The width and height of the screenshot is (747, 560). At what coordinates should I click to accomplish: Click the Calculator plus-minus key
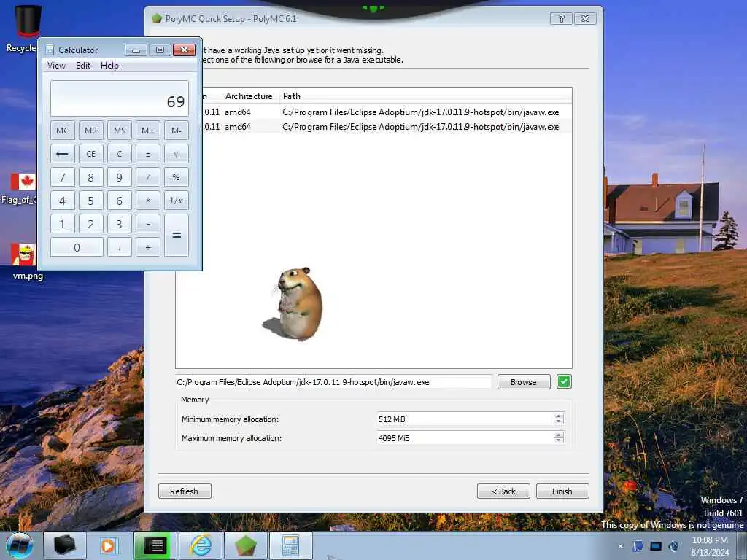147,154
